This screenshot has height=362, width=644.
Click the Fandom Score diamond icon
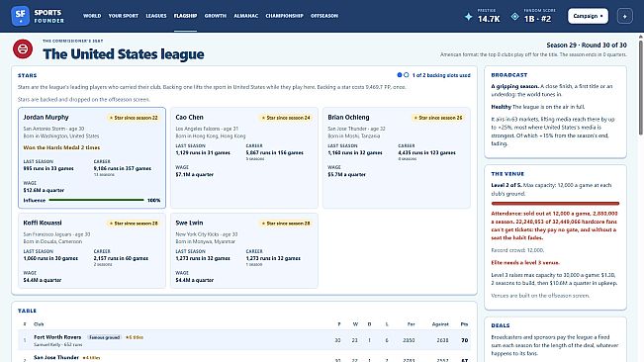514,17
